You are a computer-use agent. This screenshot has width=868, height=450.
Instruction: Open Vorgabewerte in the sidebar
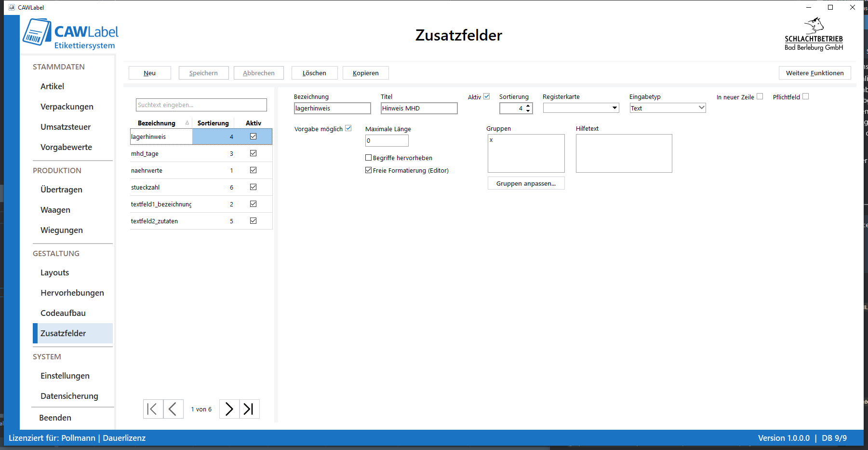tap(66, 147)
